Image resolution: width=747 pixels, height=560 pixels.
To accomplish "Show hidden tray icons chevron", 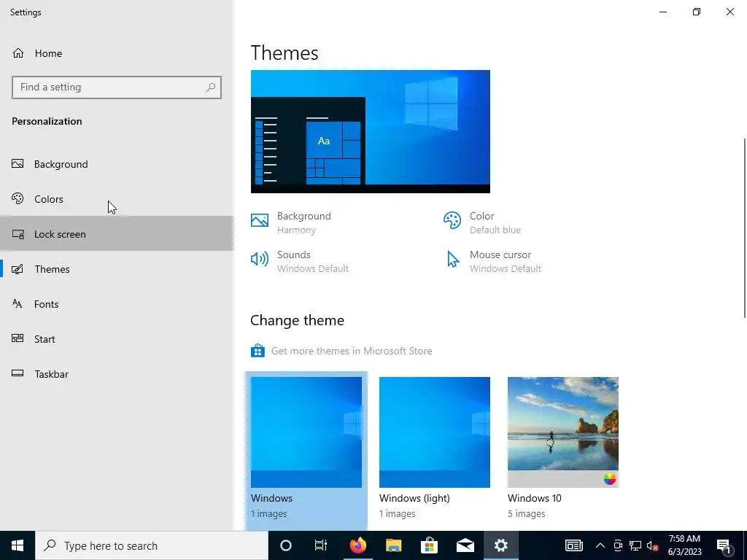I will [x=600, y=545].
